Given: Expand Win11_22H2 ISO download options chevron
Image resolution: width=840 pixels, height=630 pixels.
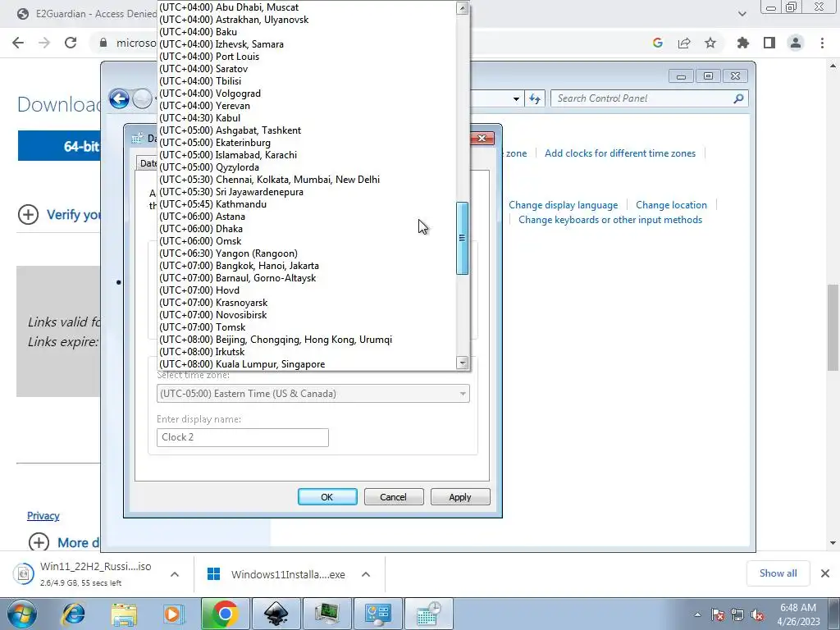Looking at the screenshot, I should 175,574.
